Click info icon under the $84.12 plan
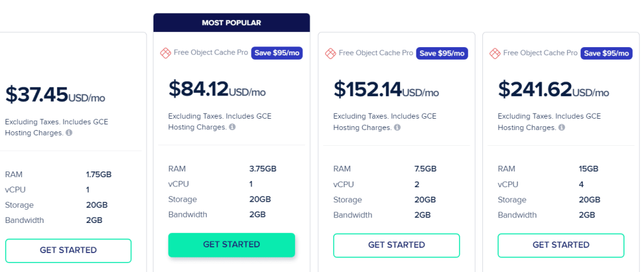Viewport: 644px width, 272px height. coord(232,127)
